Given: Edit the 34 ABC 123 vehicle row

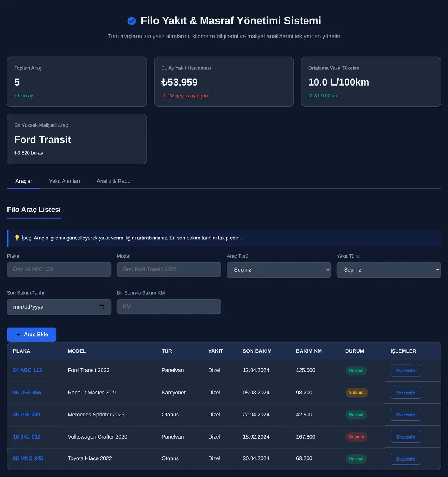Looking at the screenshot, I should pyautogui.click(x=406, y=371).
